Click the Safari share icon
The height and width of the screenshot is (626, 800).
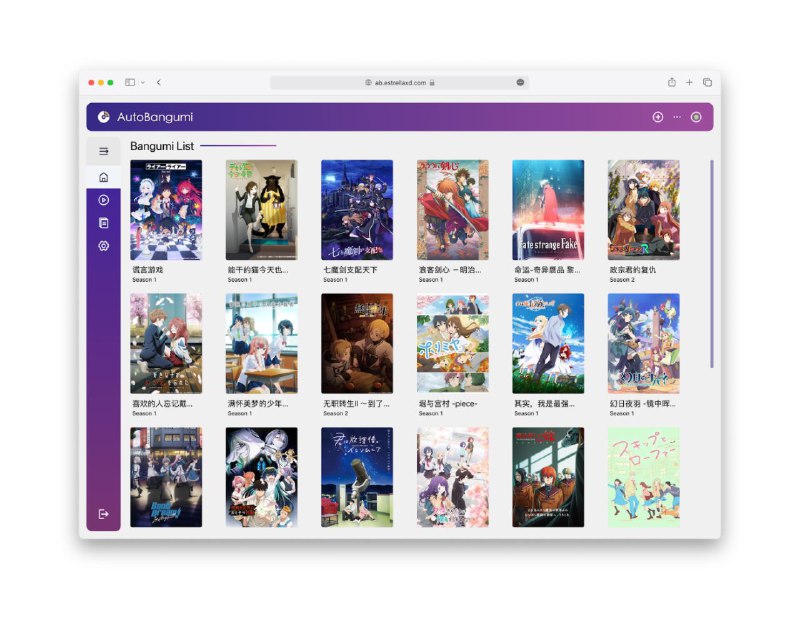(672, 82)
